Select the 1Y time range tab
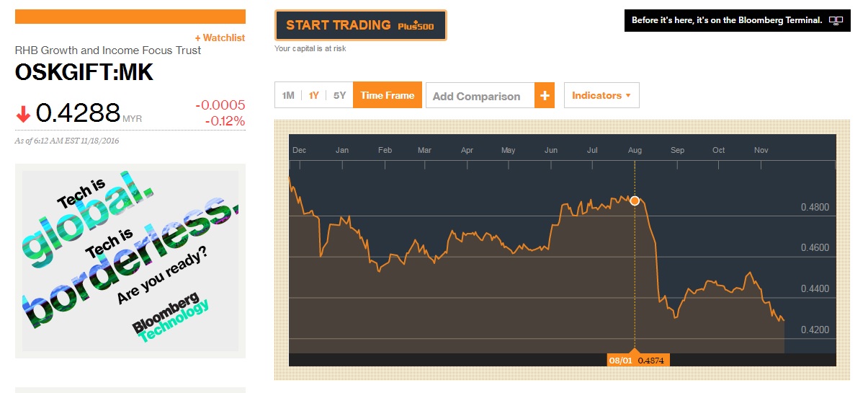The width and height of the screenshot is (868, 393). tap(314, 95)
